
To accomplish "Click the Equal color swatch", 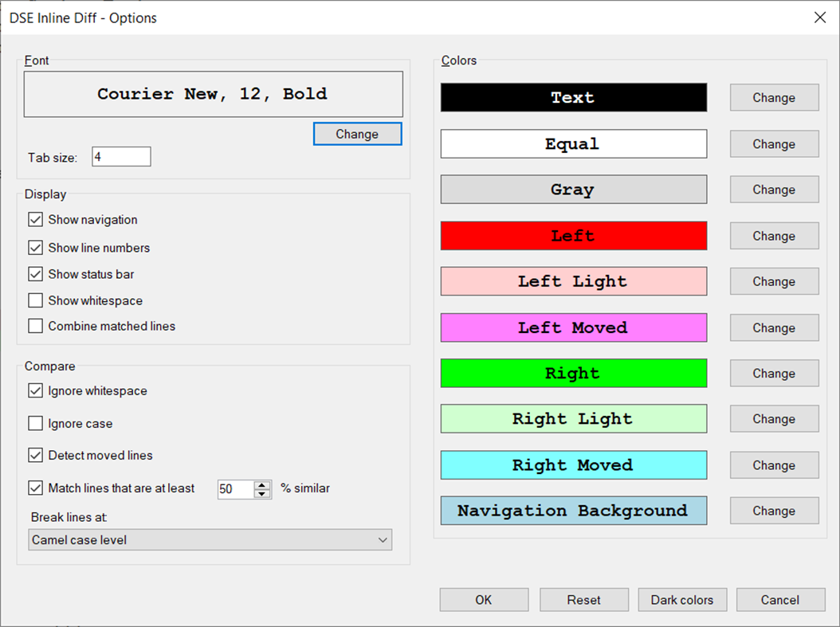I will [573, 143].
